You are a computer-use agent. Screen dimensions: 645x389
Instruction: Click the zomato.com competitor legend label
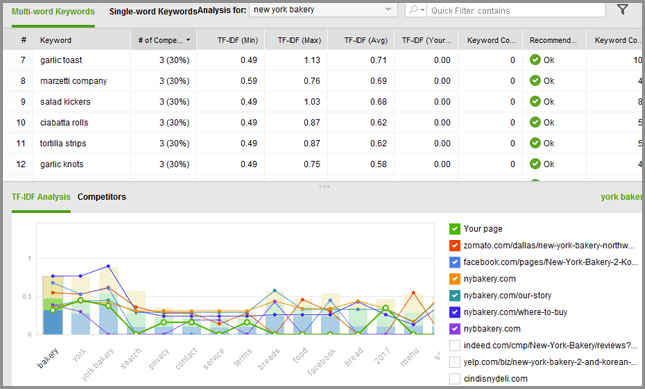549,245
